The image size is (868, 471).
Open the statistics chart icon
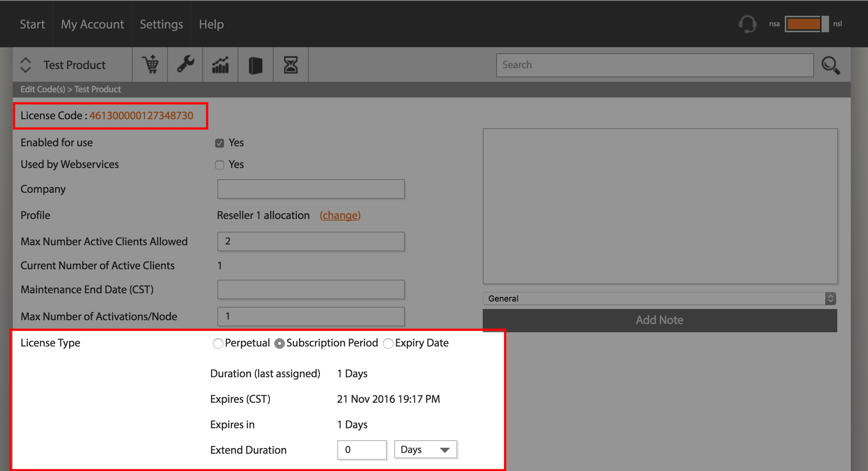click(220, 64)
